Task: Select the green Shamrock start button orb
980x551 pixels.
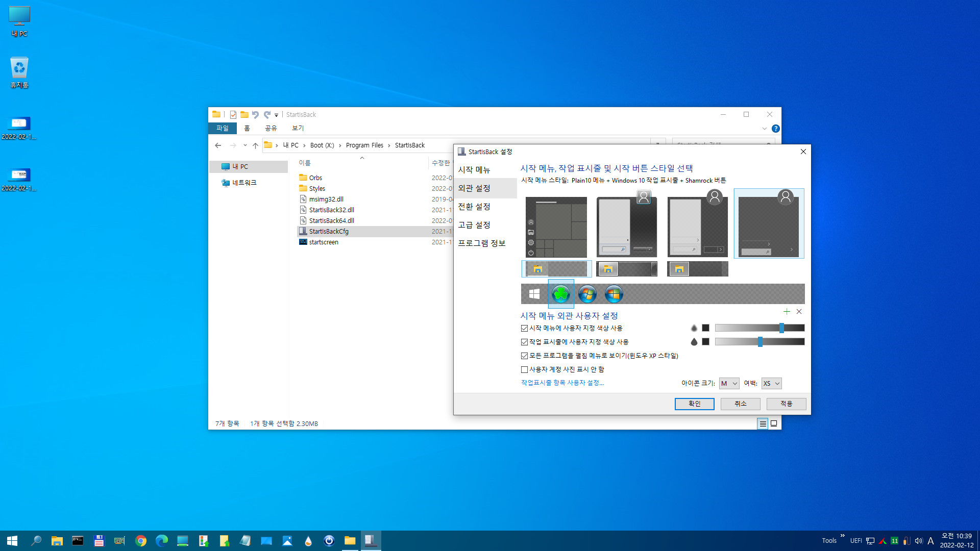Action: (x=560, y=294)
